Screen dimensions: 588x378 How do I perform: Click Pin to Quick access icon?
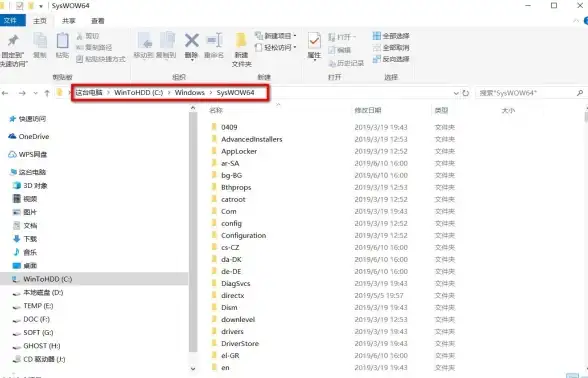(x=13, y=40)
